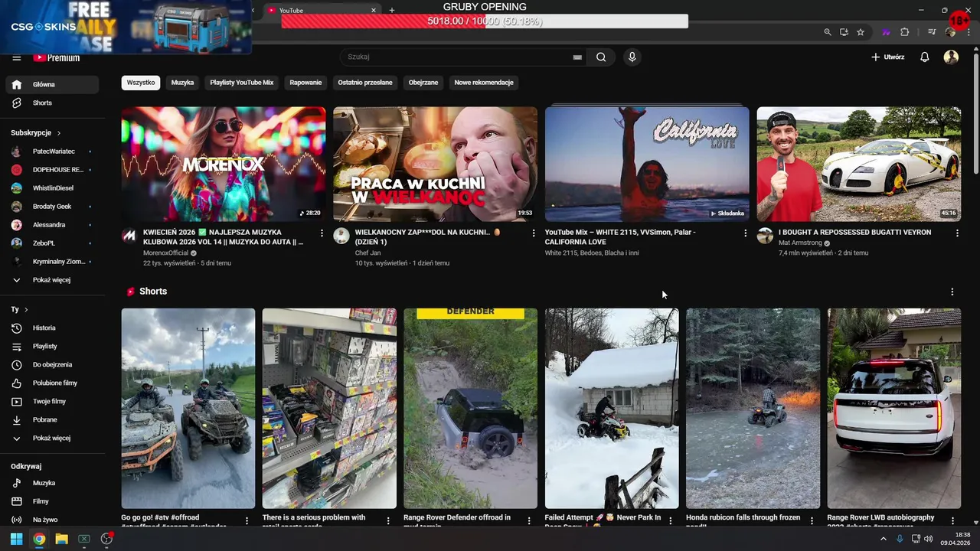Open the on-screen keyboard icon in search
The width and height of the screenshot is (980, 551).
(x=577, y=57)
